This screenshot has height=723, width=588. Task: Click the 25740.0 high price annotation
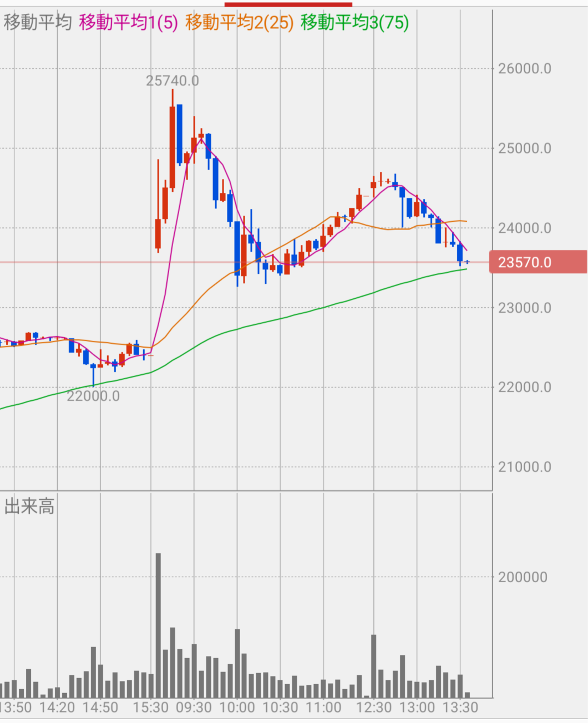coord(172,81)
